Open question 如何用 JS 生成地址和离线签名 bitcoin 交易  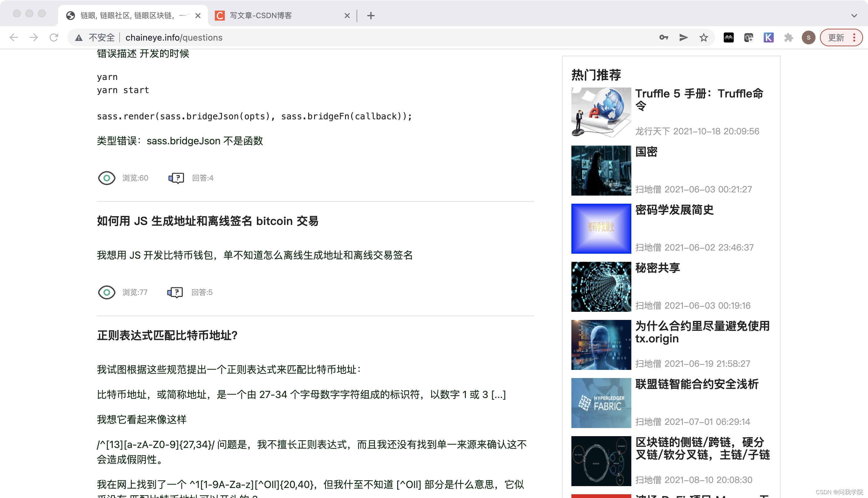point(207,221)
